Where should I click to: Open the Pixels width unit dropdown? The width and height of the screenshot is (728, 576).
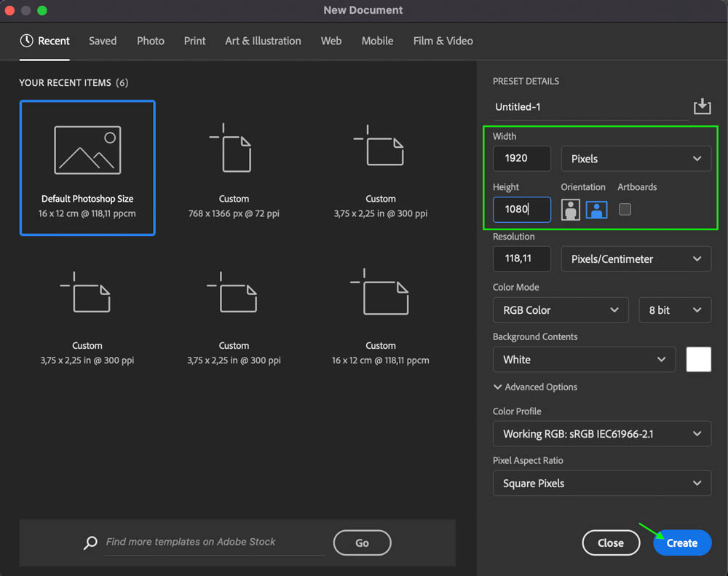tap(636, 159)
